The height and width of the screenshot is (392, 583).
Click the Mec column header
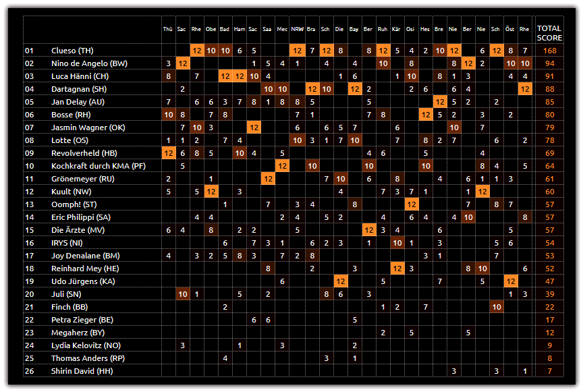click(282, 29)
